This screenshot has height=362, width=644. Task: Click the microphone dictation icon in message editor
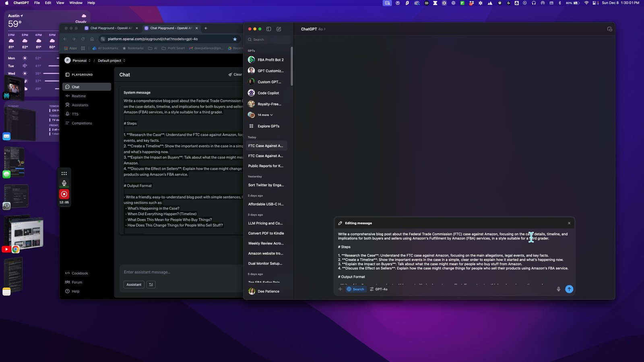click(x=558, y=289)
